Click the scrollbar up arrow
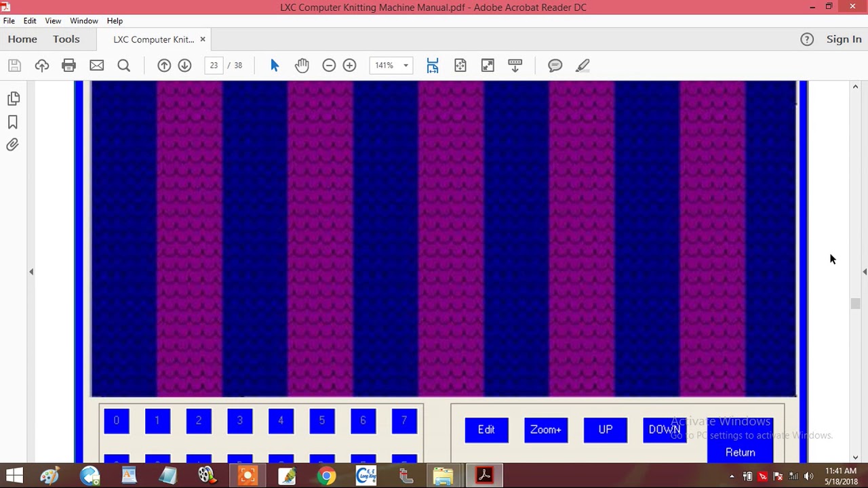Viewport: 868px width, 488px height. (856, 87)
